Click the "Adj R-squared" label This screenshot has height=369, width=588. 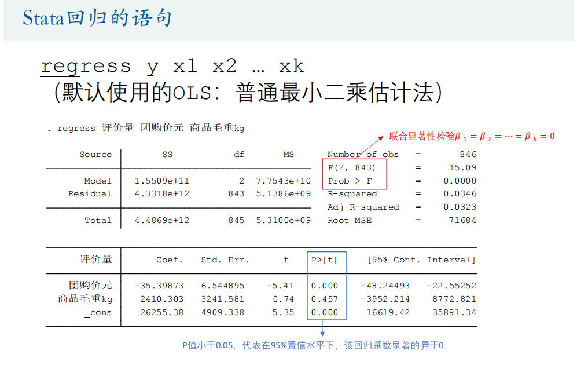[x=363, y=207]
